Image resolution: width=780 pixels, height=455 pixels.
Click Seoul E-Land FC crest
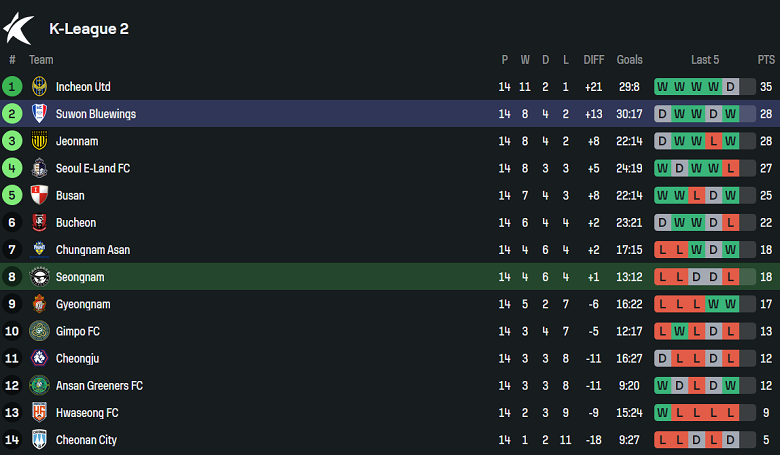pyautogui.click(x=39, y=168)
